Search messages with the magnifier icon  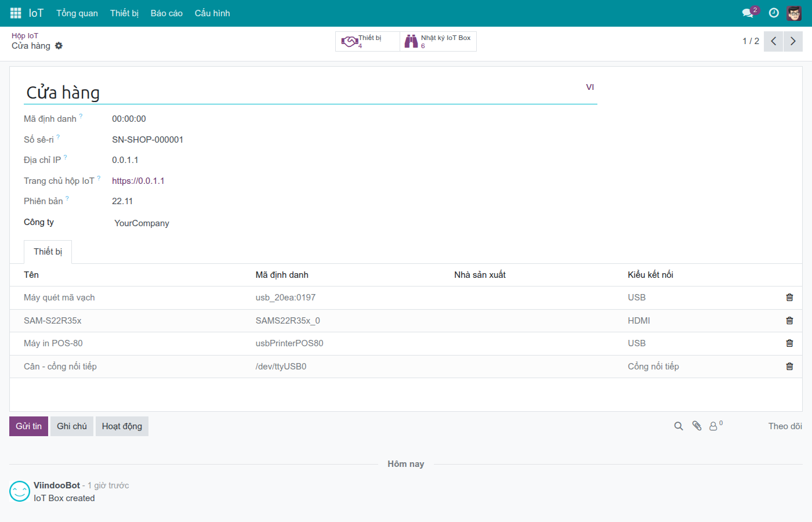[679, 426]
